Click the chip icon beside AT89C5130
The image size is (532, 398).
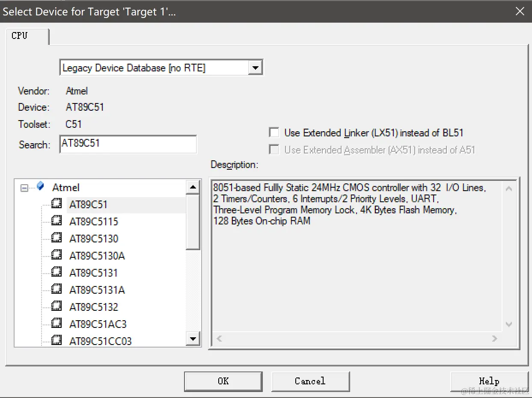[x=56, y=238]
